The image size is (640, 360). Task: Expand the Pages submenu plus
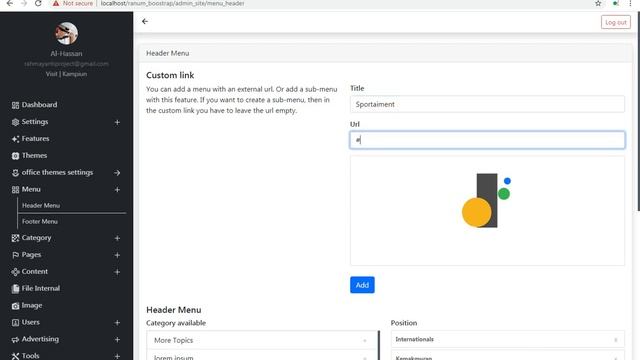tap(117, 255)
